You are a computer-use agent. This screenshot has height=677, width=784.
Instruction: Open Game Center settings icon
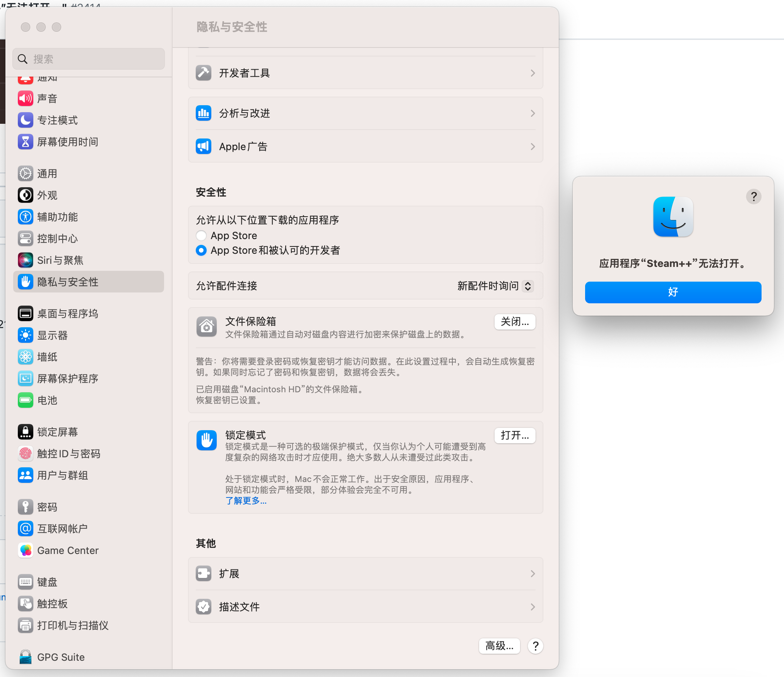click(x=25, y=550)
